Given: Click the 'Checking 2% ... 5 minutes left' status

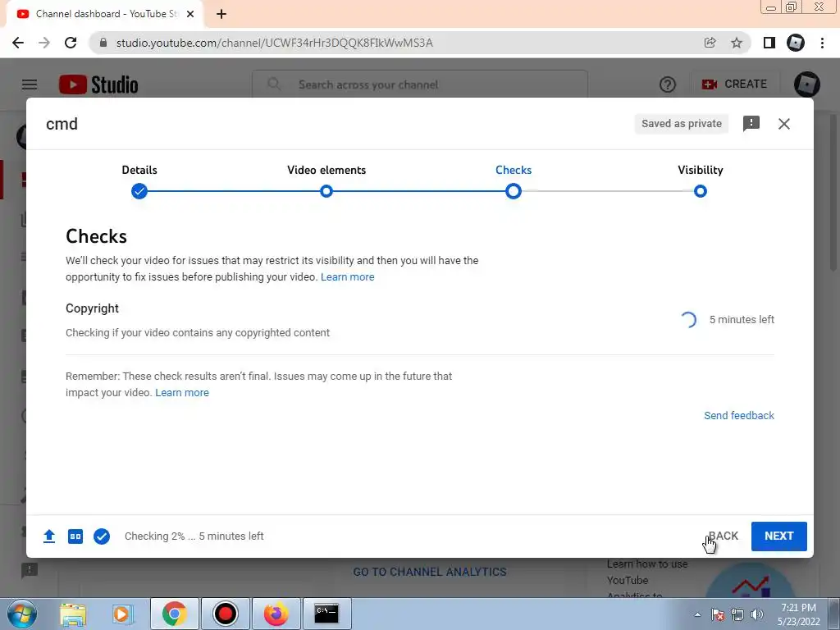Looking at the screenshot, I should (x=194, y=536).
